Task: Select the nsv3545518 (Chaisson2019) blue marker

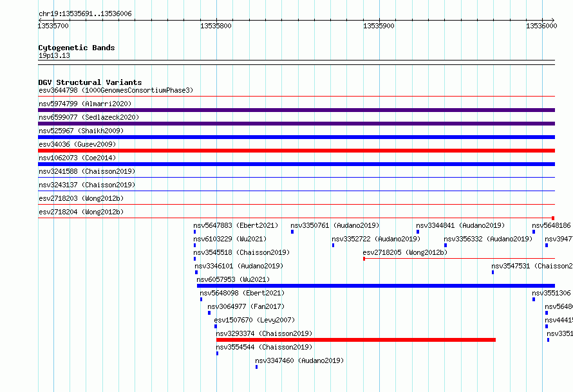Action: [x=195, y=259]
